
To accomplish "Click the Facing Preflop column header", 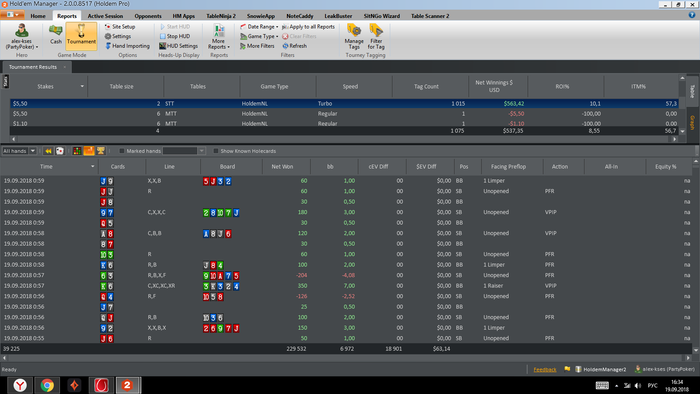I will 508,166.
